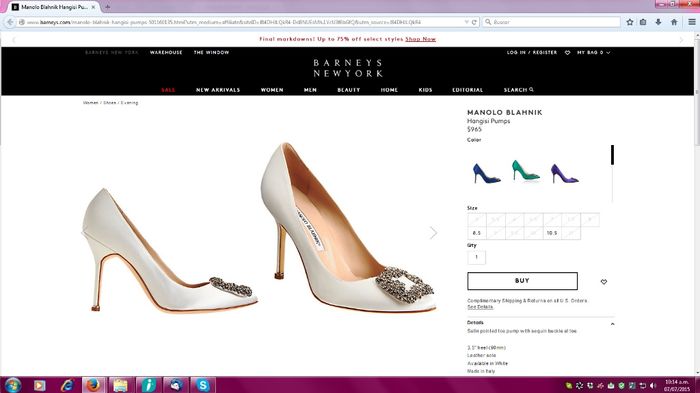Open the downloads arrow icon
The height and width of the screenshot is (393, 700).
(658, 22)
